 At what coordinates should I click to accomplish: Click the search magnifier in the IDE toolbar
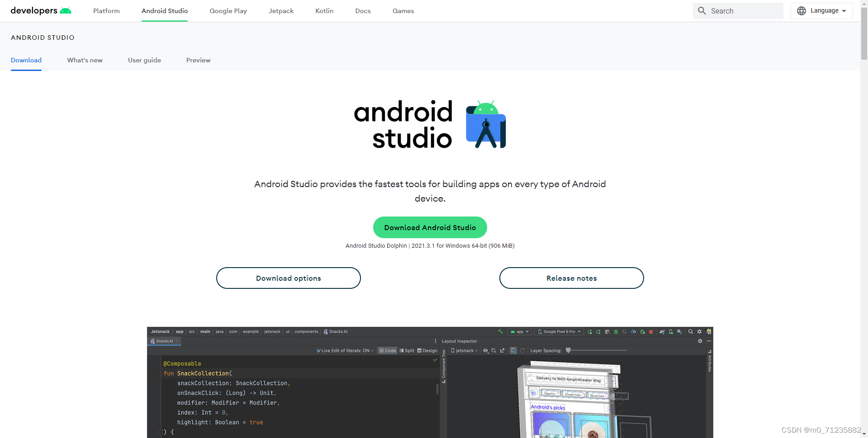point(691,331)
